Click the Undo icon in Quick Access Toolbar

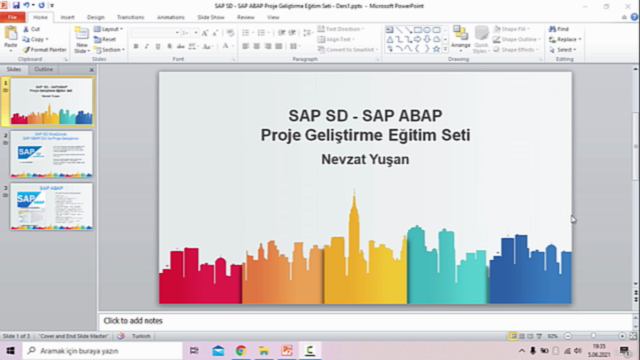[x=27, y=5]
